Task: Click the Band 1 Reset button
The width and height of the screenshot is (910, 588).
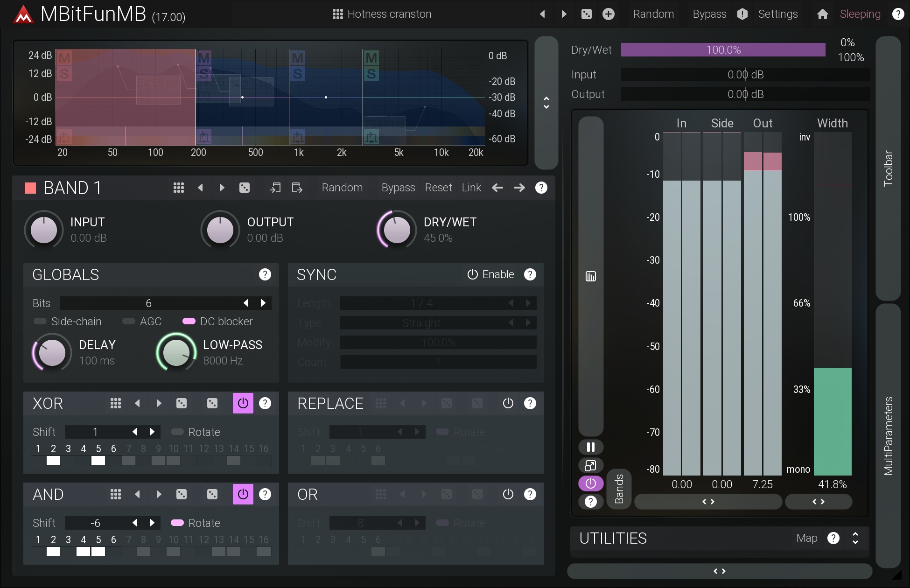Action: coord(438,188)
